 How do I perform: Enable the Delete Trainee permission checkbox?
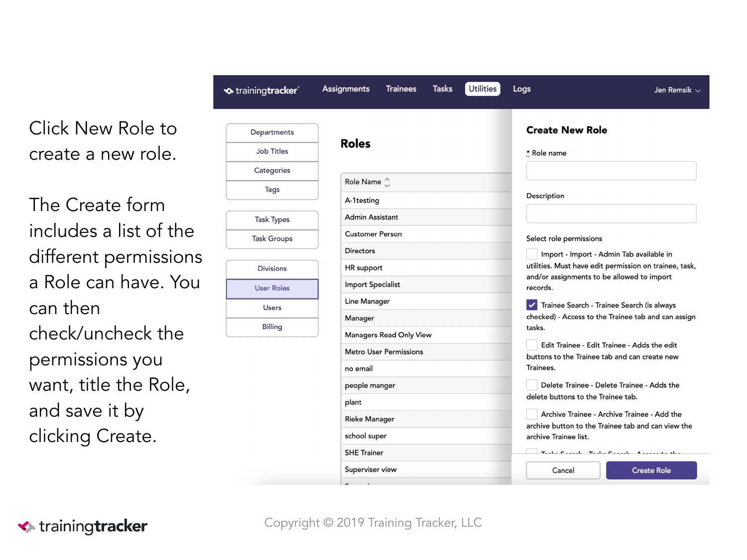click(x=532, y=385)
